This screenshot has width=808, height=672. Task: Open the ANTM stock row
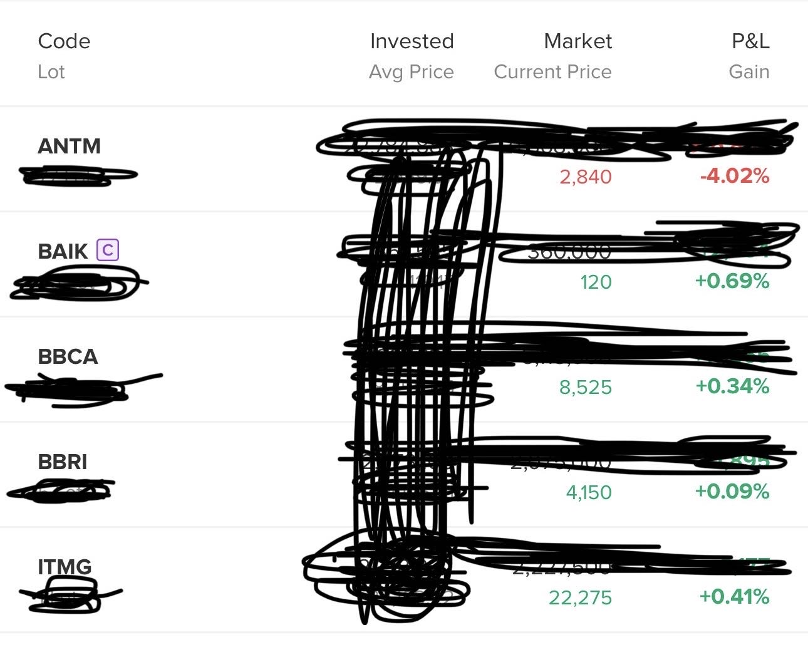click(x=404, y=160)
